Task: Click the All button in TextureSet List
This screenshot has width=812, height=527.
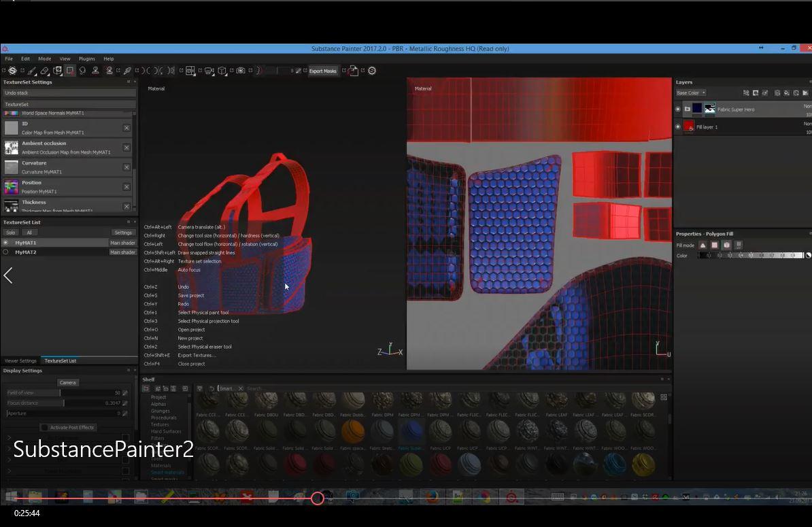Action: [29, 233]
